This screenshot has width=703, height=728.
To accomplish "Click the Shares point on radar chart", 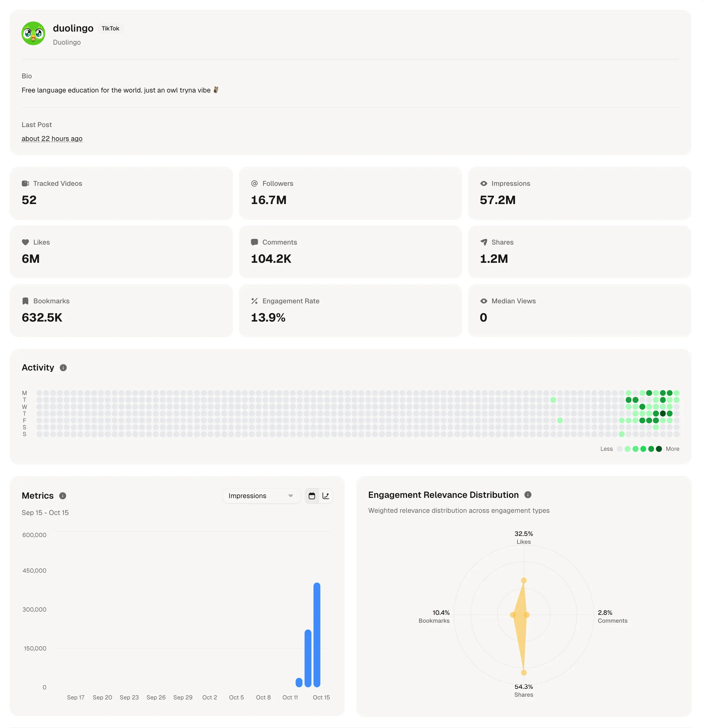I will click(524, 673).
